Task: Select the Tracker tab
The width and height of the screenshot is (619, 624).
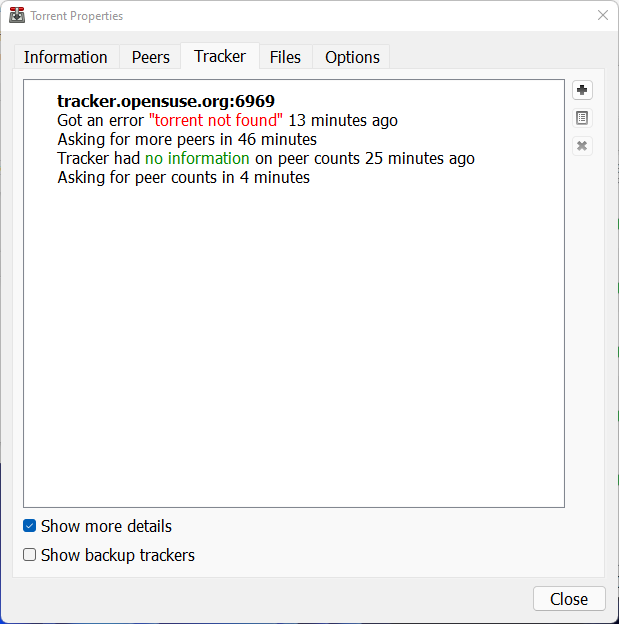Action: coord(220,56)
